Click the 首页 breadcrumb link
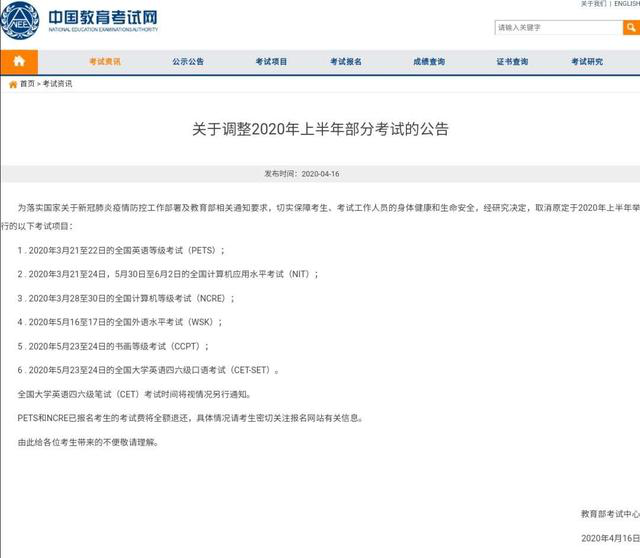This screenshot has height=558, width=640. (27, 85)
